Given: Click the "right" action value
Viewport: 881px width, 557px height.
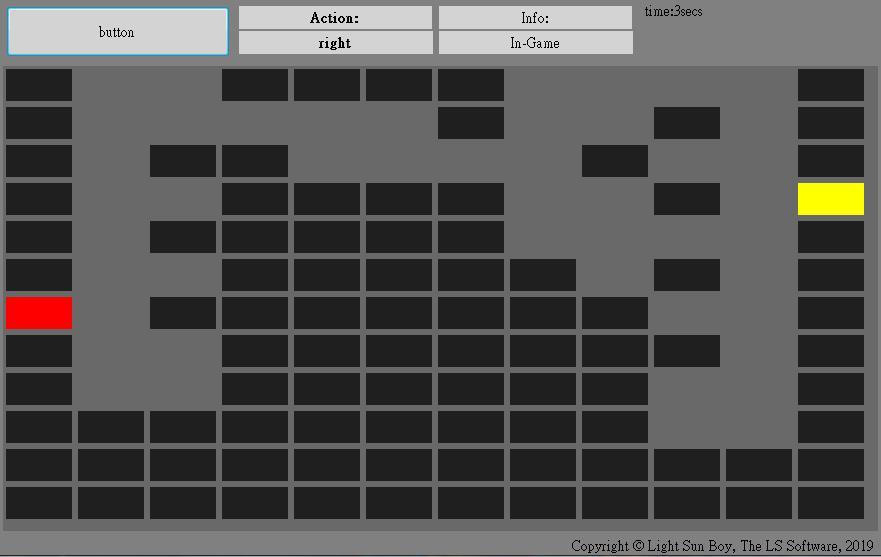Looking at the screenshot, I should [x=335, y=43].
